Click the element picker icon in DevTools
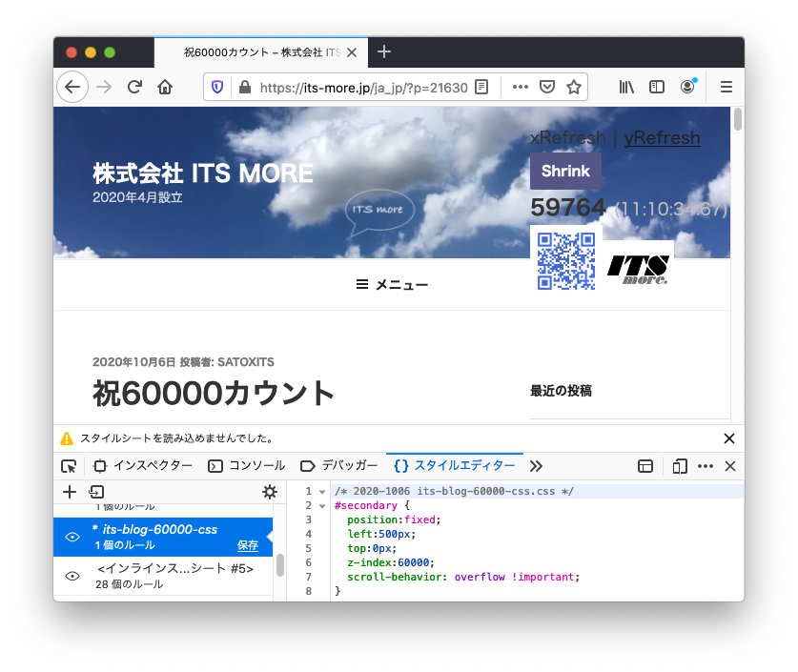The image size is (798, 672). (x=69, y=466)
